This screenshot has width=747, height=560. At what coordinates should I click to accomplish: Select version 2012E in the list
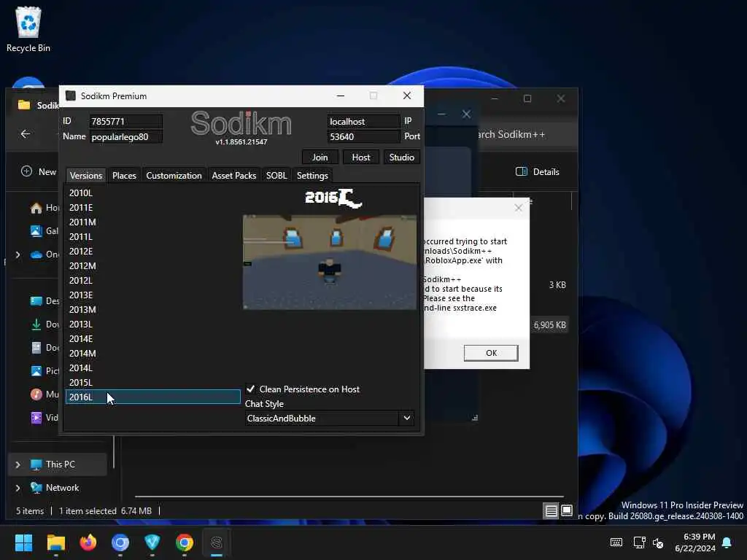pos(152,251)
